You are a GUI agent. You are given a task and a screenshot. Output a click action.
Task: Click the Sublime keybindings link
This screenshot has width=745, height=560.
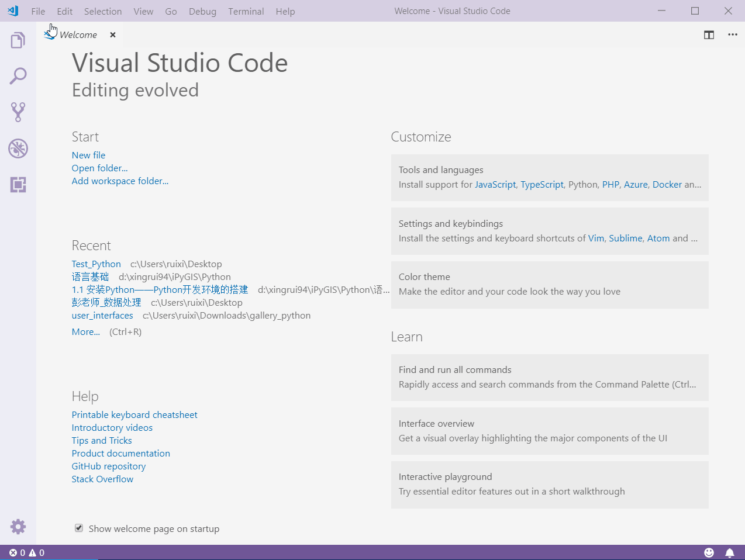pyautogui.click(x=626, y=238)
